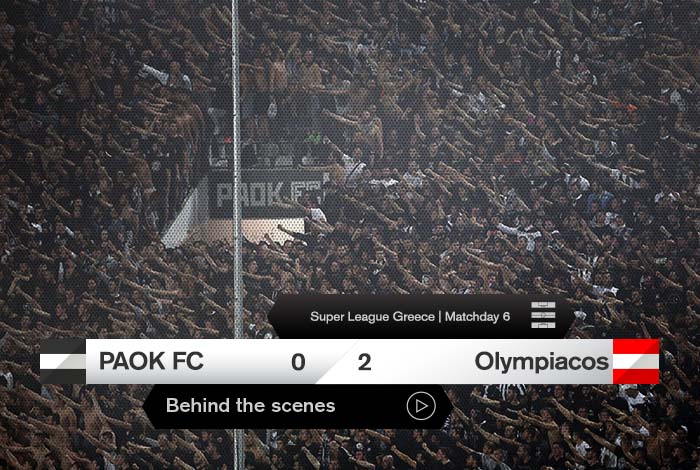Select the Olympiacos team name
Screen dimensions: 700x470
click(x=542, y=362)
